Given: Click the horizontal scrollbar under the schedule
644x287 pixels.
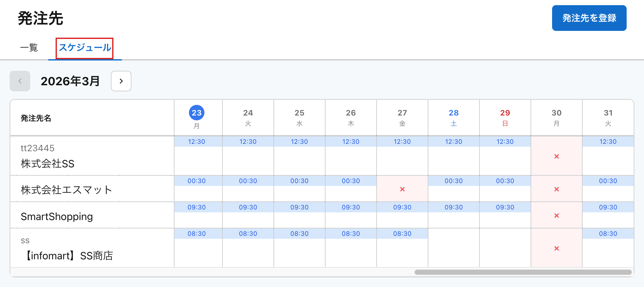Looking at the screenshot, I should pyautogui.click(x=523, y=272).
